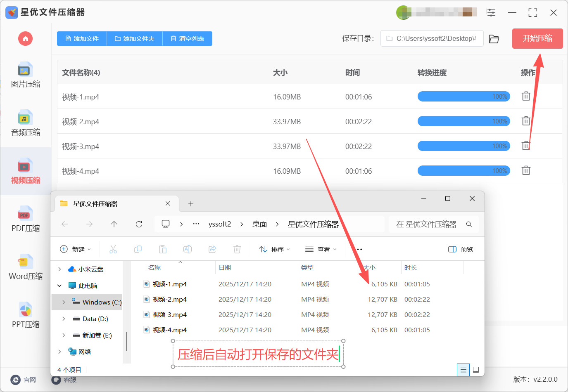The image size is (568, 392).
Task: Go back in Explorer navigation
Action: point(65,224)
